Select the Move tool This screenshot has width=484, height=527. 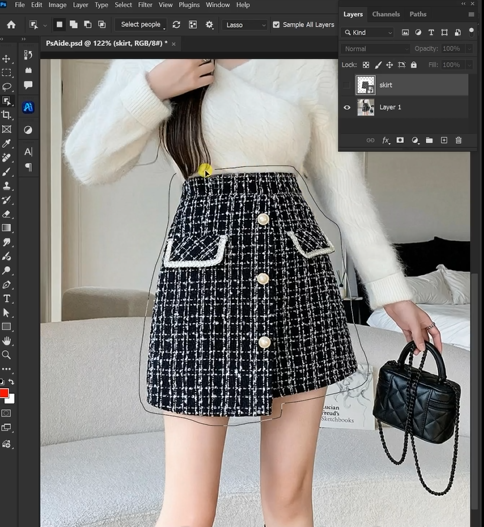point(6,59)
